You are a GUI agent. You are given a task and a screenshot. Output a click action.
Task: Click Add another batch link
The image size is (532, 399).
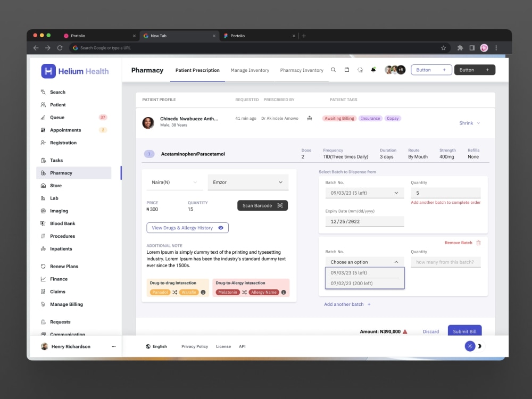click(x=347, y=304)
